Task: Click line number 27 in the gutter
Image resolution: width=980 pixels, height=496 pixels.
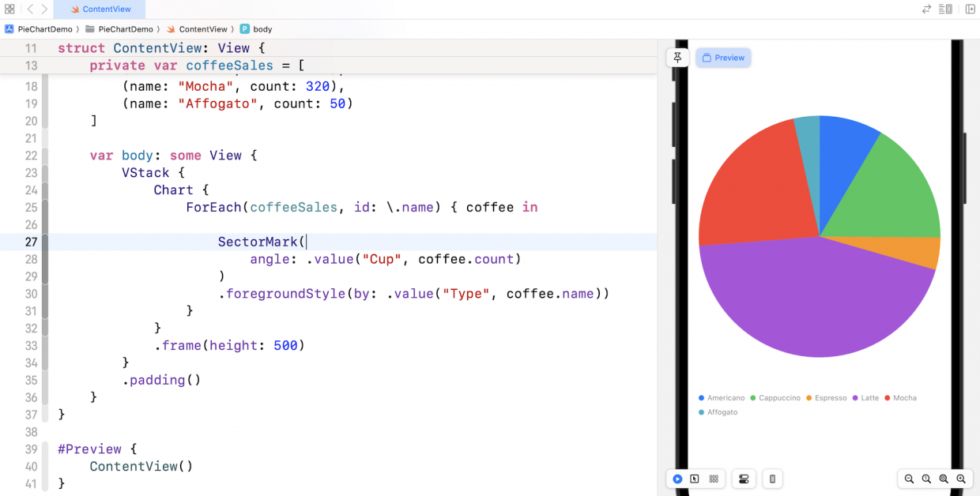Action: pos(30,242)
